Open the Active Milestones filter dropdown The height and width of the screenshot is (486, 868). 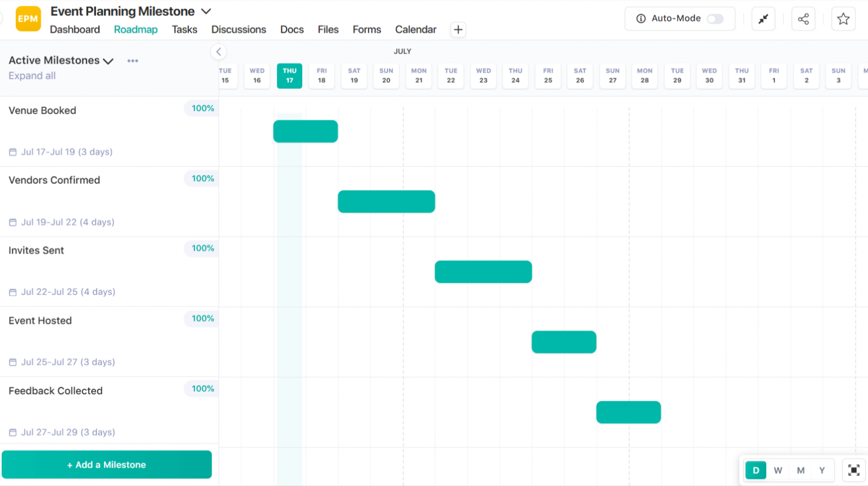108,61
